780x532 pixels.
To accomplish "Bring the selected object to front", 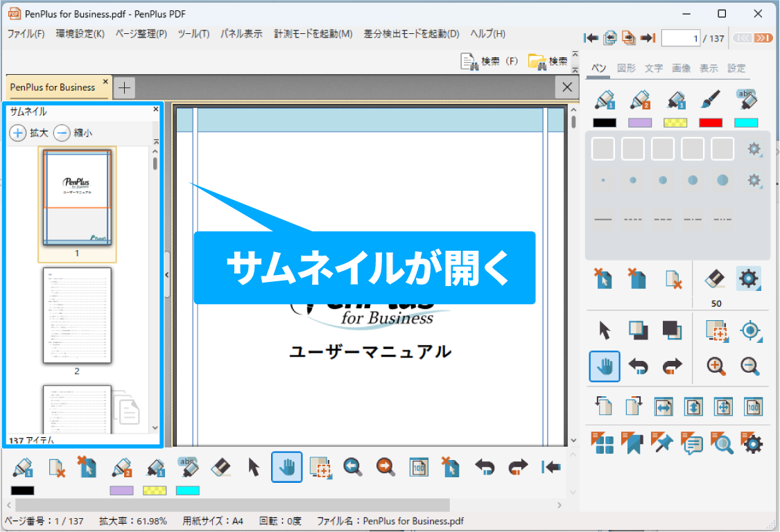I will coord(639,330).
